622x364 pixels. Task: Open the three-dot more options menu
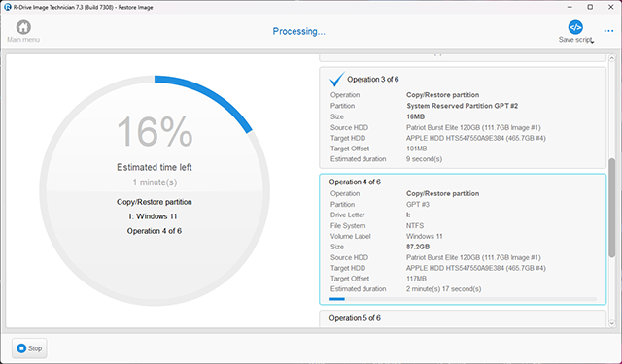[608, 31]
